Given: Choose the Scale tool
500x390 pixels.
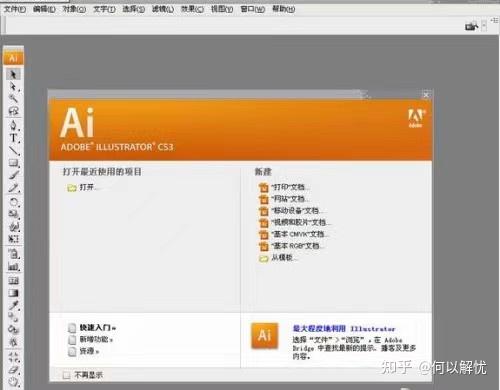Looking at the screenshot, I should pyautogui.click(x=13, y=214).
